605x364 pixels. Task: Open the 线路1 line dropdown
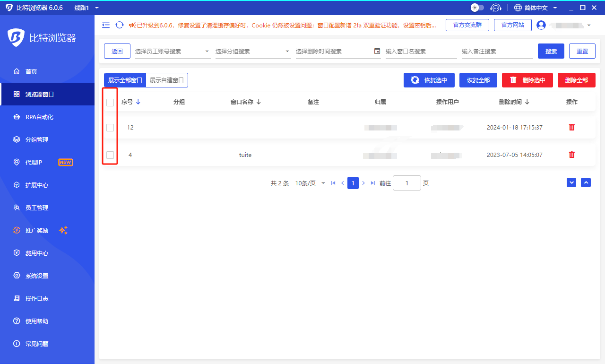click(86, 8)
